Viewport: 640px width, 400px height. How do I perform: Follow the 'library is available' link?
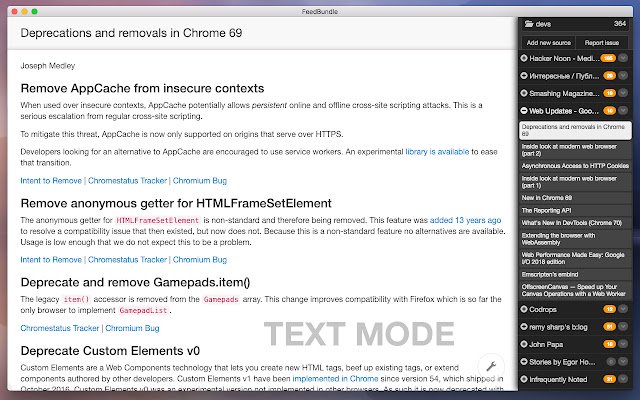point(437,152)
